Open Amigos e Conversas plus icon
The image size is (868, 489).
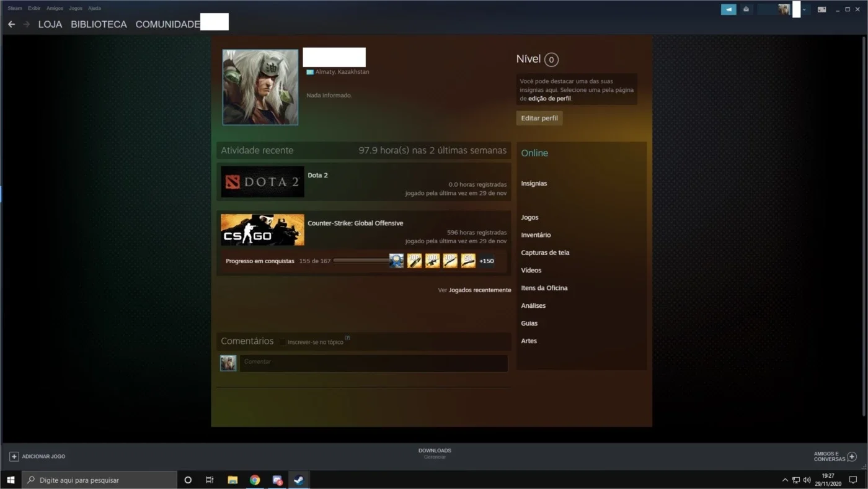point(852,457)
